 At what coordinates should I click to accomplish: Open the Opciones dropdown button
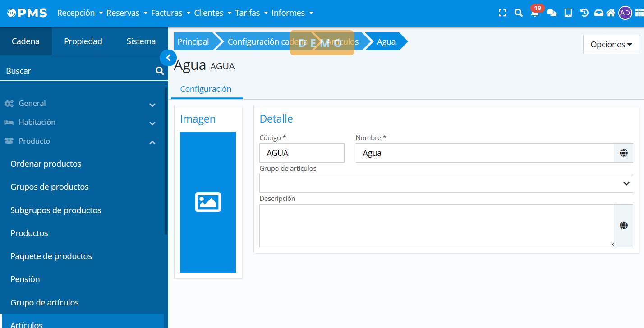tap(611, 45)
